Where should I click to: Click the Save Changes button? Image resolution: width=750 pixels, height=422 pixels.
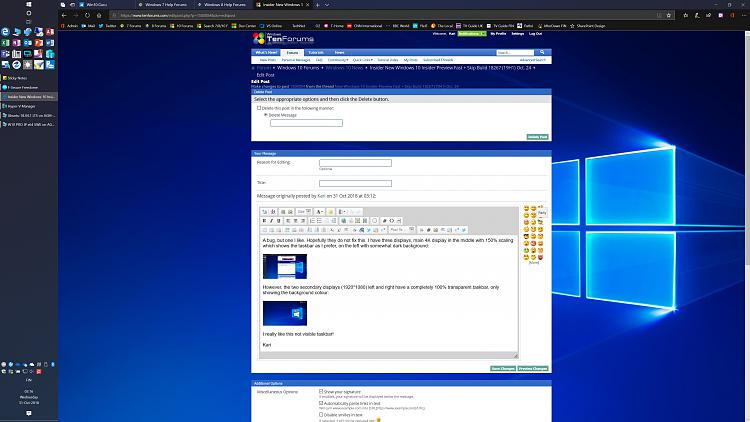[x=503, y=368]
